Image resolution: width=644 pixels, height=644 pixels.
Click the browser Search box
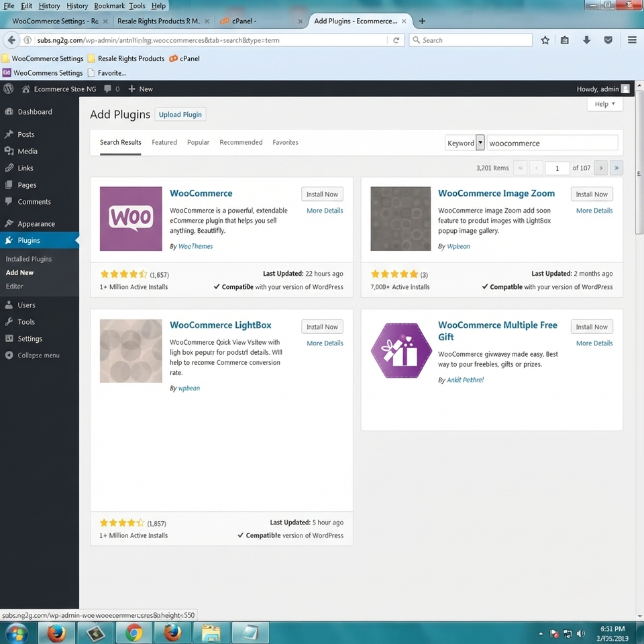coord(471,40)
